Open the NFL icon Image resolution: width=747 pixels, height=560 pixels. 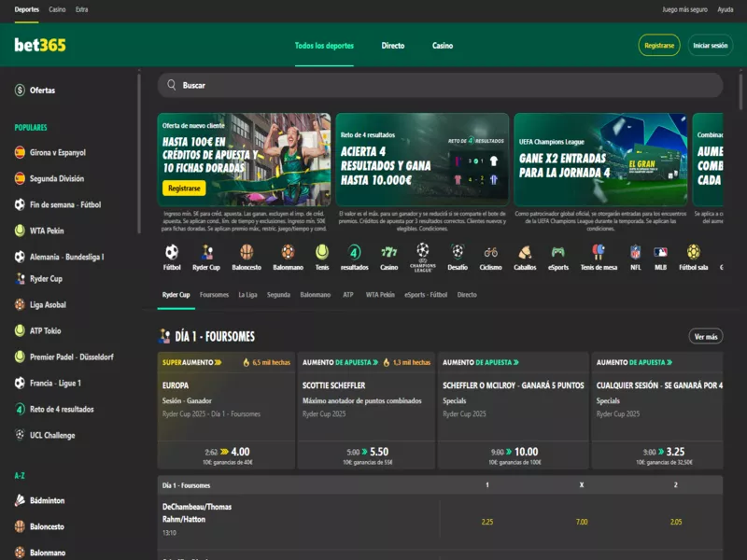coord(636,252)
